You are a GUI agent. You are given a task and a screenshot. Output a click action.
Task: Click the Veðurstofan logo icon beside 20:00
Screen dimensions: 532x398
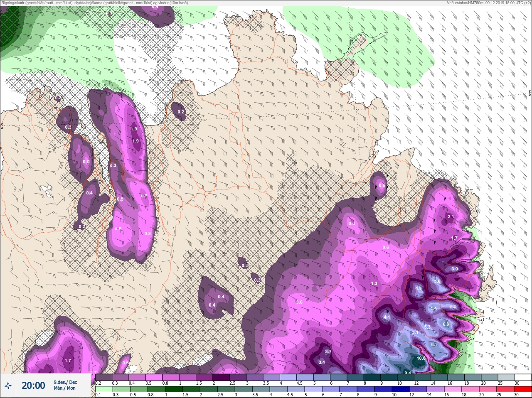pyautogui.click(x=8, y=386)
